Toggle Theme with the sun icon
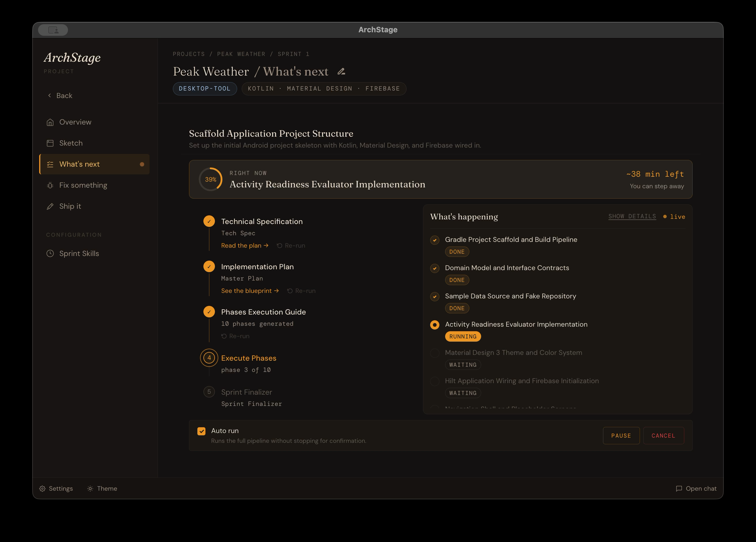Image resolution: width=756 pixels, height=542 pixels. [x=90, y=489]
